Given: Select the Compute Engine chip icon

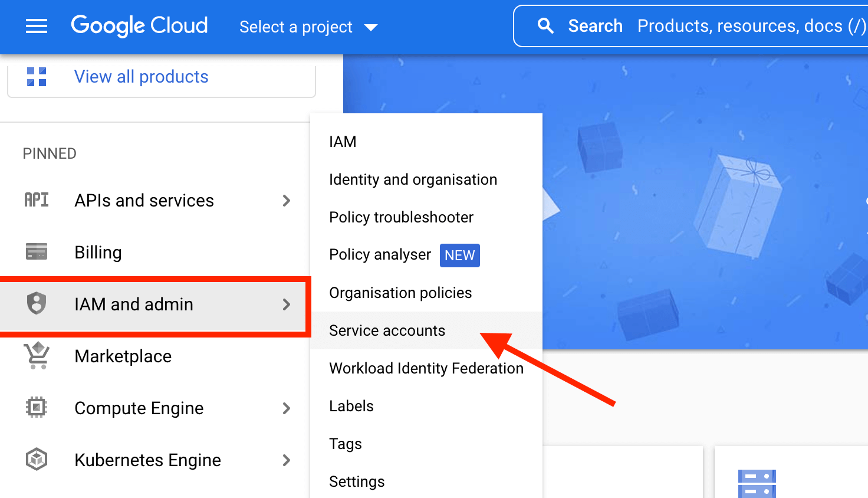Looking at the screenshot, I should pyautogui.click(x=36, y=408).
